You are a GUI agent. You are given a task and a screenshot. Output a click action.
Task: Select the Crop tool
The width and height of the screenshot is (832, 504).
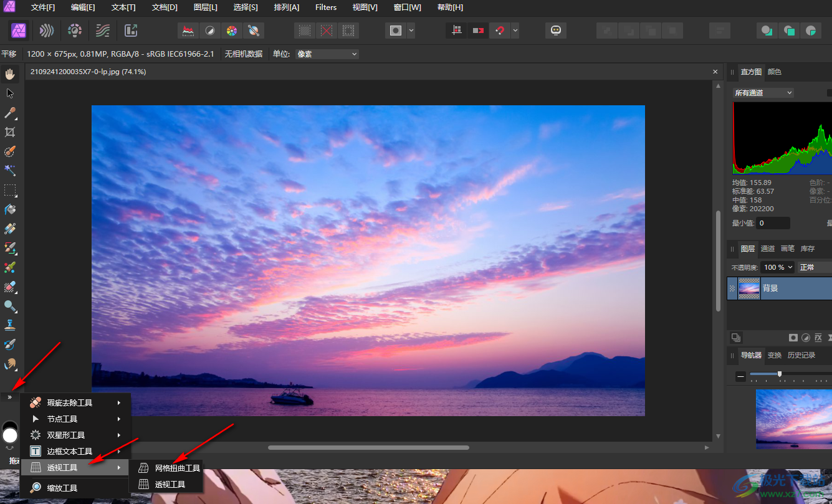tap(10, 132)
